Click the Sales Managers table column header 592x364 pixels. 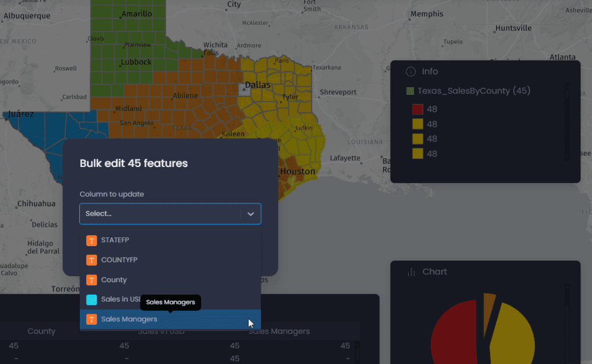tap(279, 331)
